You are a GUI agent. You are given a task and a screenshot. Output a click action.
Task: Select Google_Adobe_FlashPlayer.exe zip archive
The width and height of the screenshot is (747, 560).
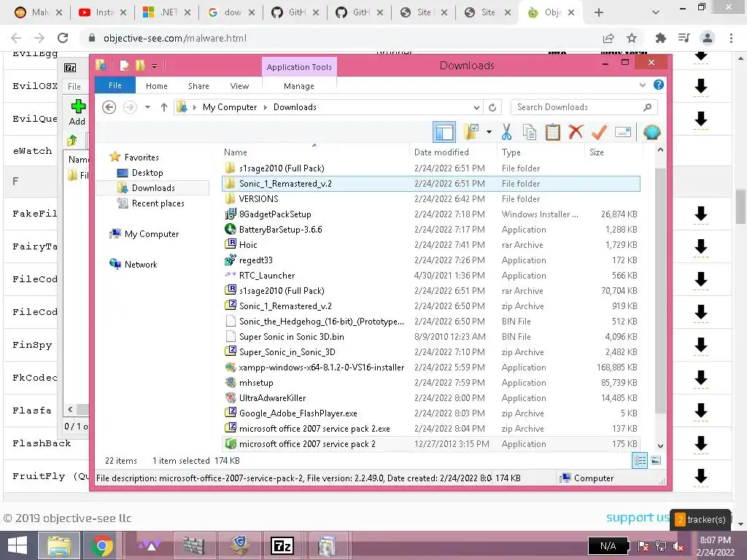tap(430, 413)
